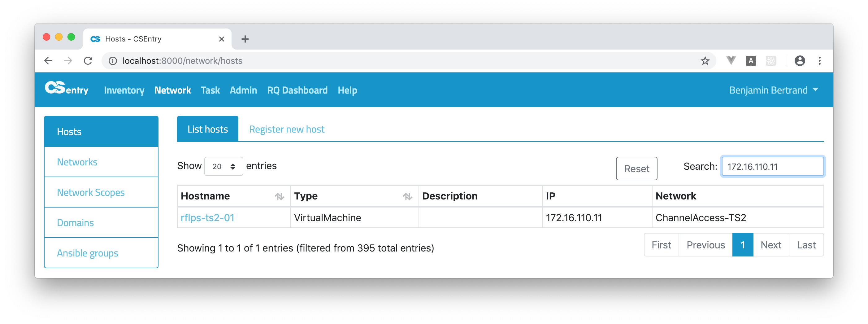Open a new browser tab

coord(245,39)
